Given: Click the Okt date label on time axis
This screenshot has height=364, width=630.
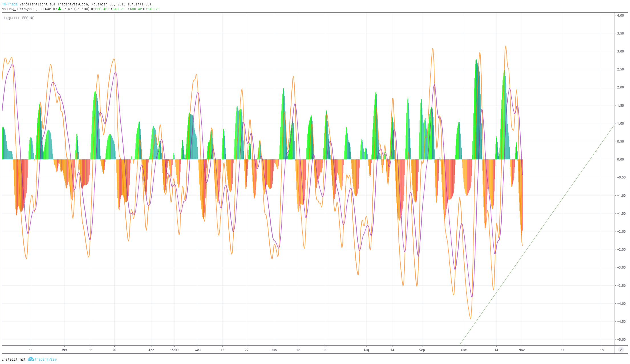Looking at the screenshot, I should click(464, 350).
